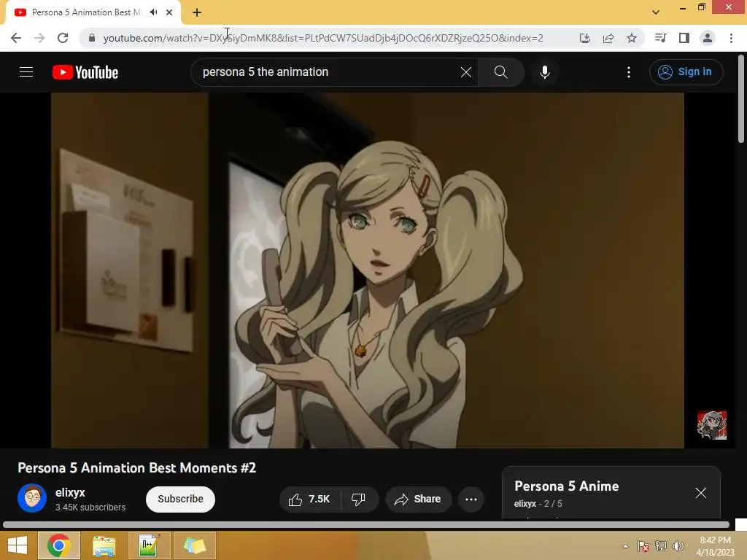
Task: Open a new browser tab
Action: (x=197, y=12)
